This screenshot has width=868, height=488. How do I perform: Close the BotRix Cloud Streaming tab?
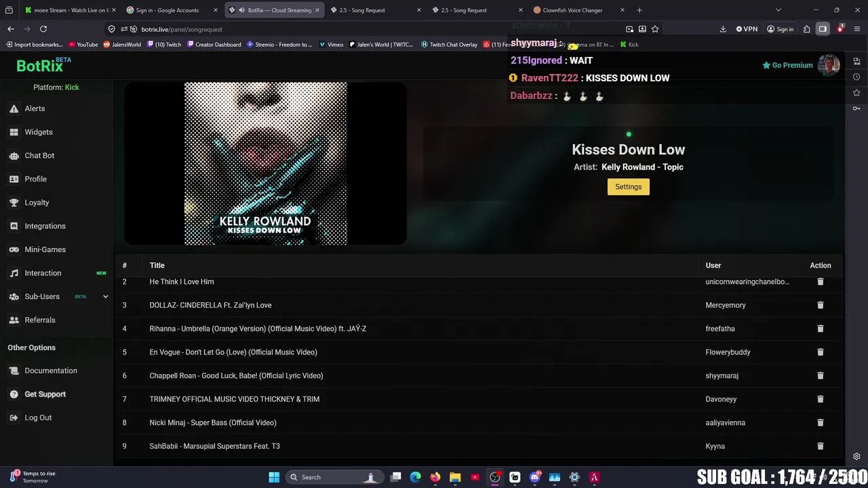coord(317,10)
